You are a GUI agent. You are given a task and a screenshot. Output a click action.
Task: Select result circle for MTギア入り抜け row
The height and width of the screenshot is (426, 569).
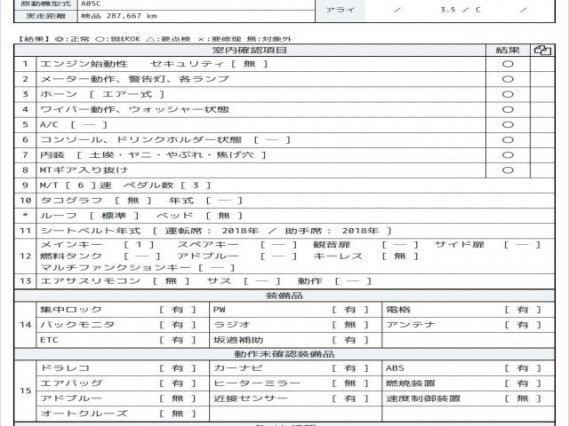pos(508,170)
